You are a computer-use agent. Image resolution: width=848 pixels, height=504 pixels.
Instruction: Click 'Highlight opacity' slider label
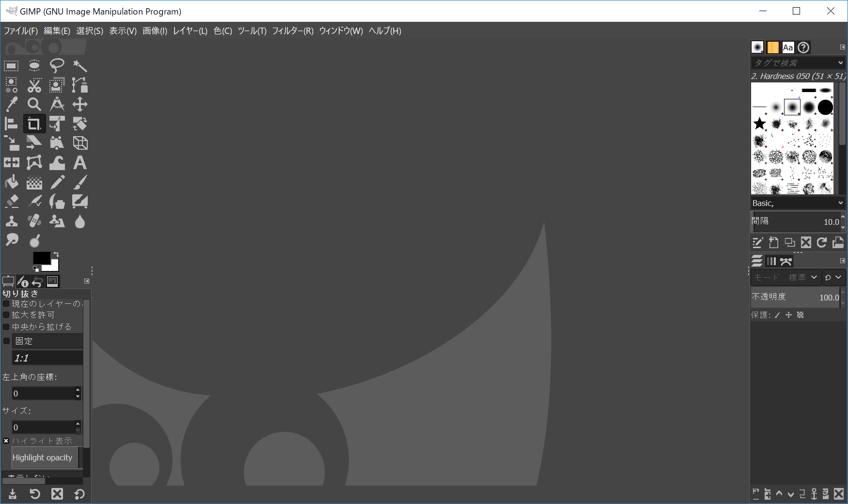42,457
